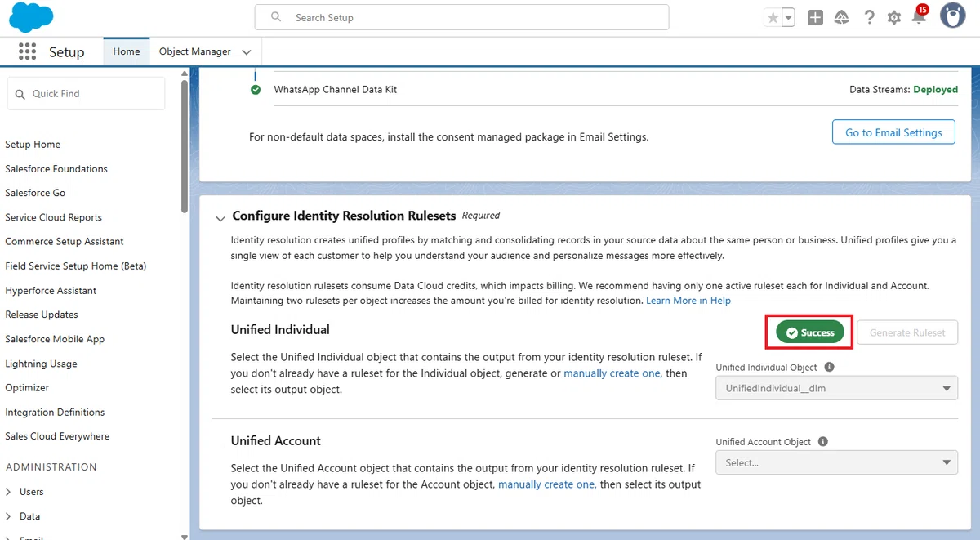This screenshot has height=540, width=980.
Task: Click the sidebar vertical scrollbar
Action: click(185, 147)
